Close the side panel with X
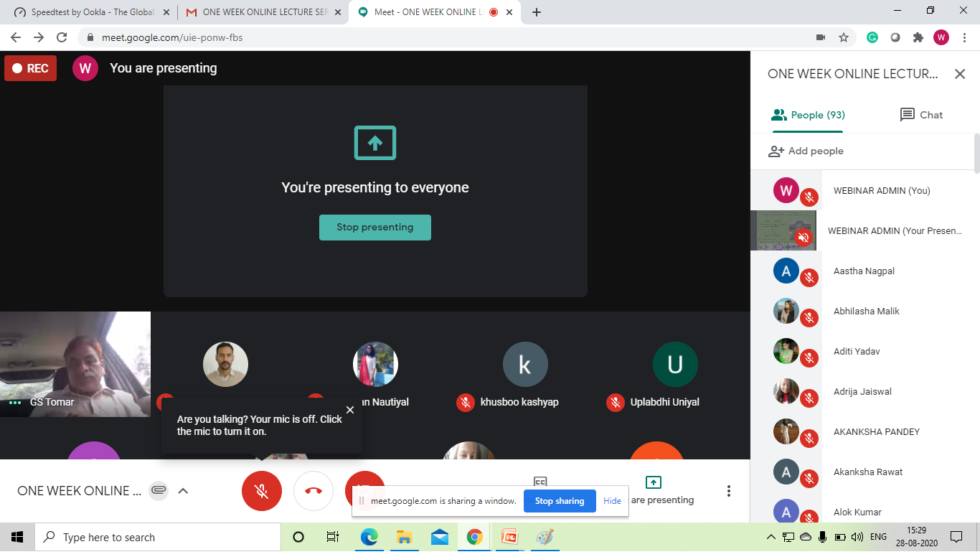 (x=960, y=74)
